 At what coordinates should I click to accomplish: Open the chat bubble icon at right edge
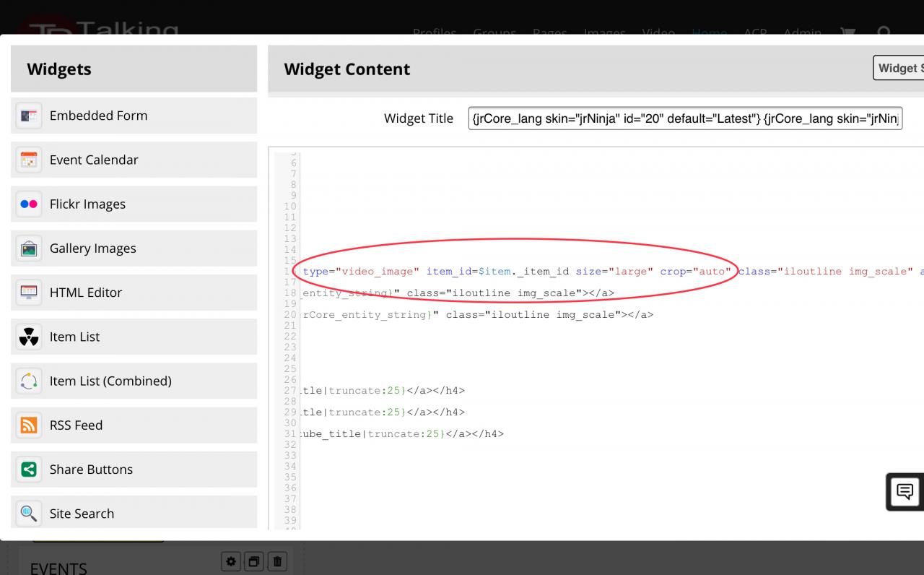coord(905,492)
